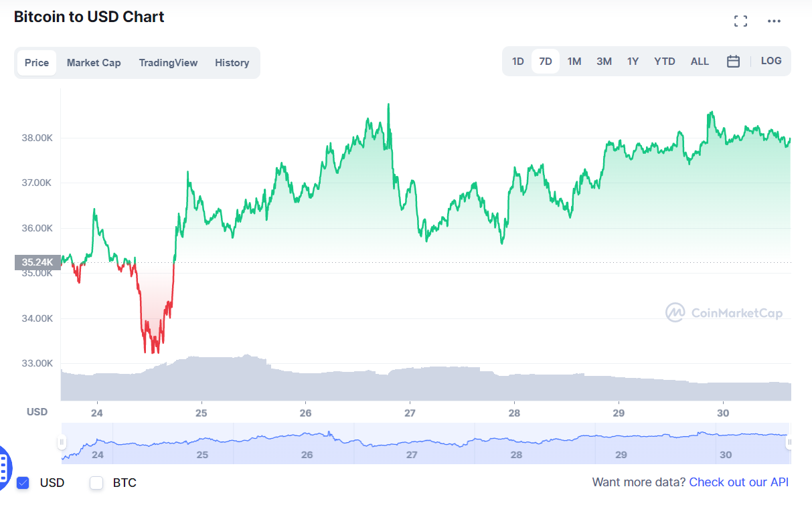
Task: Select the History tab
Action: pos(232,62)
